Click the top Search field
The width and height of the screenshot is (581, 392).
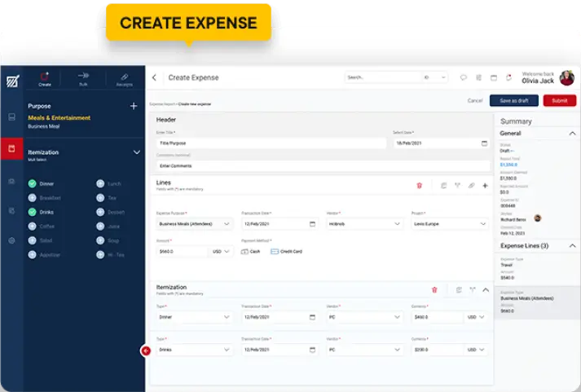[383, 77]
